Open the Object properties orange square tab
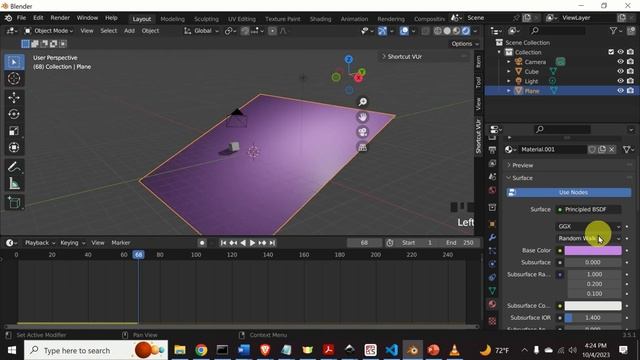The width and height of the screenshot is (640, 360). [492, 224]
